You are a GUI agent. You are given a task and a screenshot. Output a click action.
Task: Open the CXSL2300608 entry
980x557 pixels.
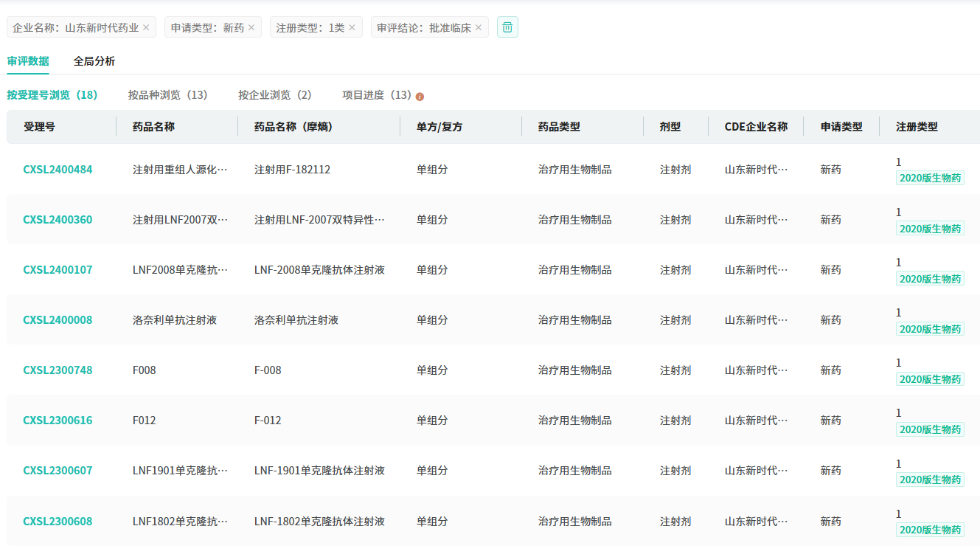coord(58,522)
